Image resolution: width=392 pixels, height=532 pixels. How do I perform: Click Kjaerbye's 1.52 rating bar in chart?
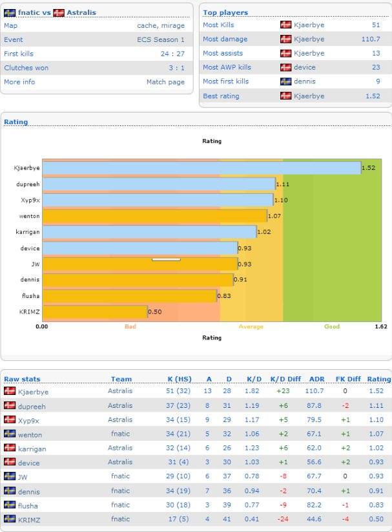coord(201,168)
